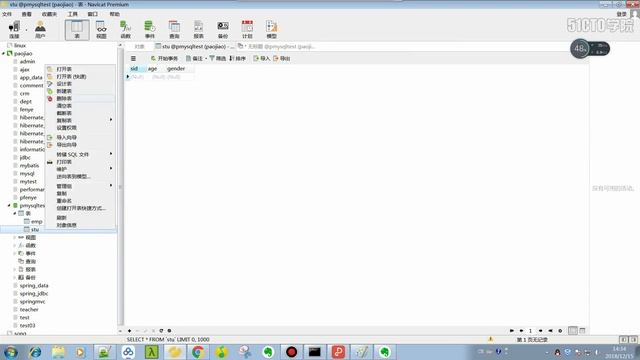Switch to the stu @pmysqltest tab
The width and height of the screenshot is (640, 360).
194,47
